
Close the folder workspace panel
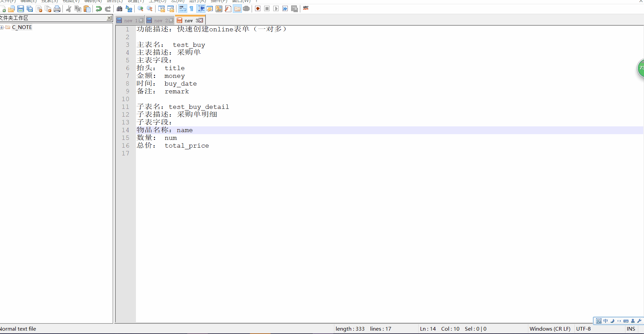[109, 18]
